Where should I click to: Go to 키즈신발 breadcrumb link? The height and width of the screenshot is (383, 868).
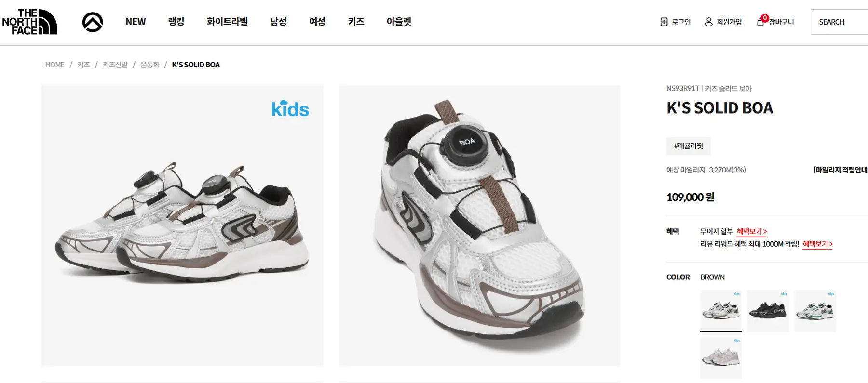[115, 65]
